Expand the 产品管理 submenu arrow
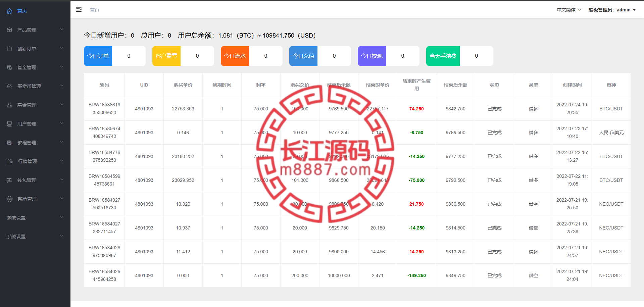 click(x=62, y=30)
